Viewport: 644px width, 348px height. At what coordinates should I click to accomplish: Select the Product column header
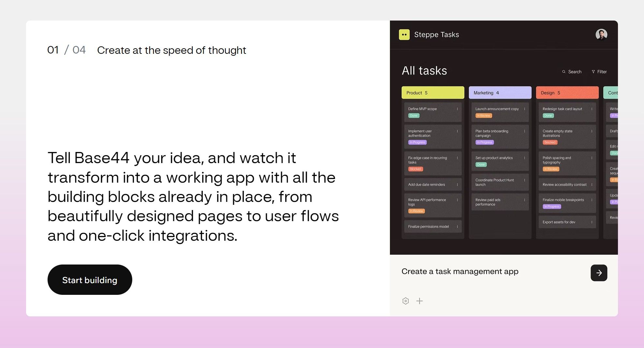(x=433, y=93)
